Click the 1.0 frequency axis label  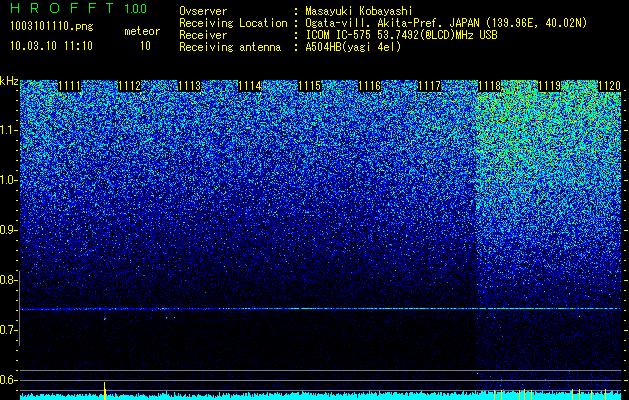8,181
